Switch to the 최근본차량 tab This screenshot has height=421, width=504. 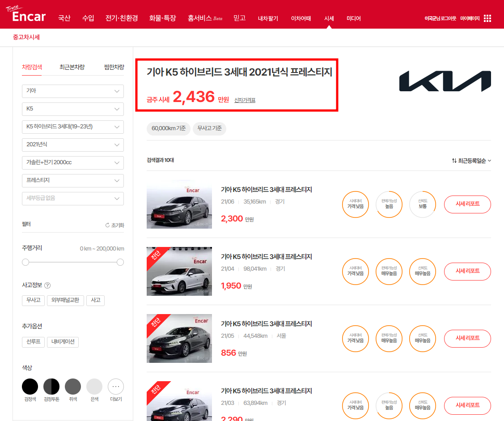(72, 67)
